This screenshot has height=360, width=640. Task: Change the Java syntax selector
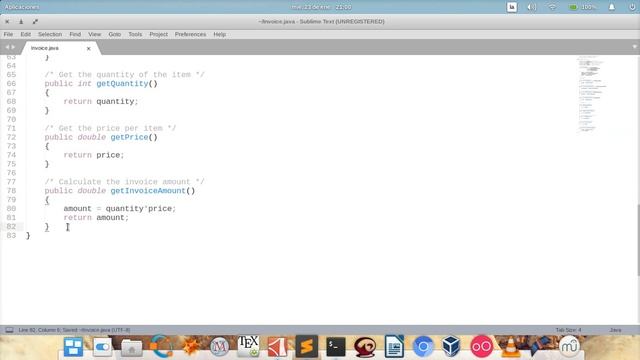pos(615,330)
